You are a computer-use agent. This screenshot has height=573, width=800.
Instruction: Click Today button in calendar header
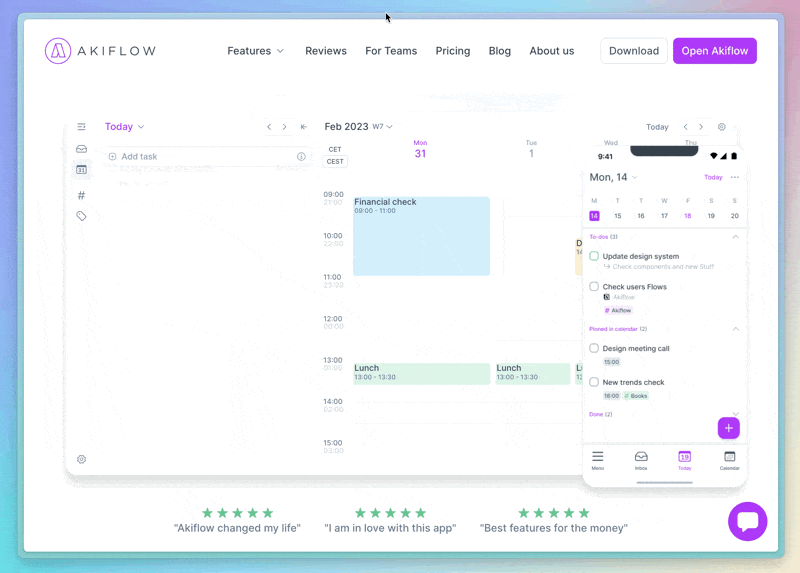click(x=657, y=127)
